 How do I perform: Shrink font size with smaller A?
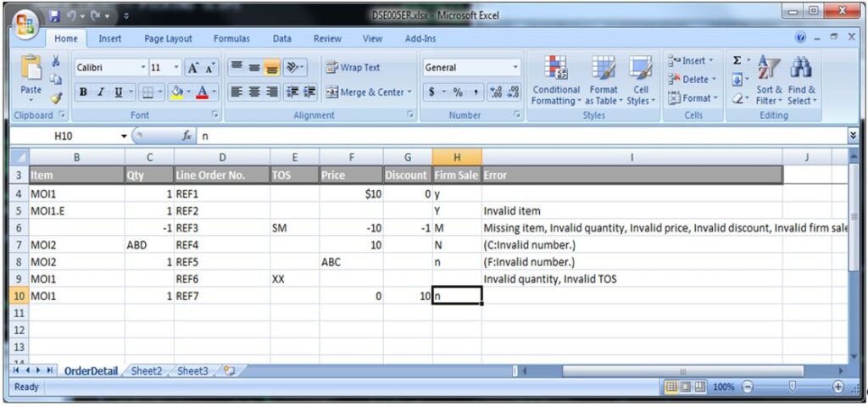(209, 68)
